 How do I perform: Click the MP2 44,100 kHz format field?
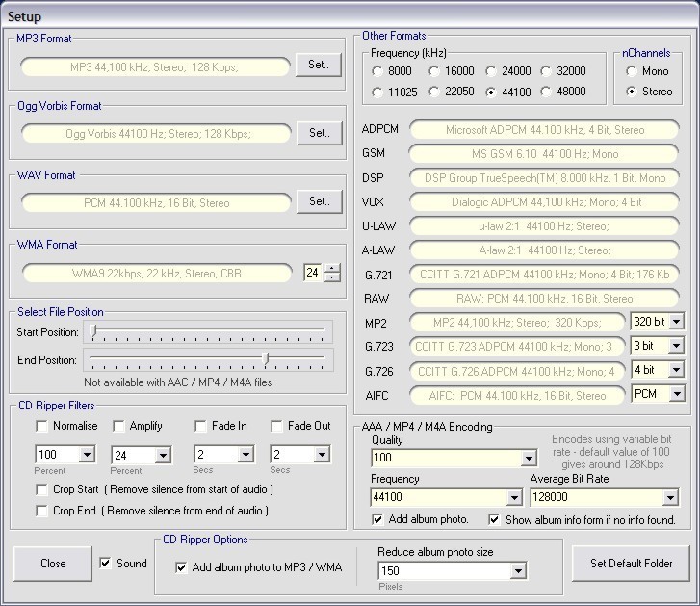(x=517, y=323)
